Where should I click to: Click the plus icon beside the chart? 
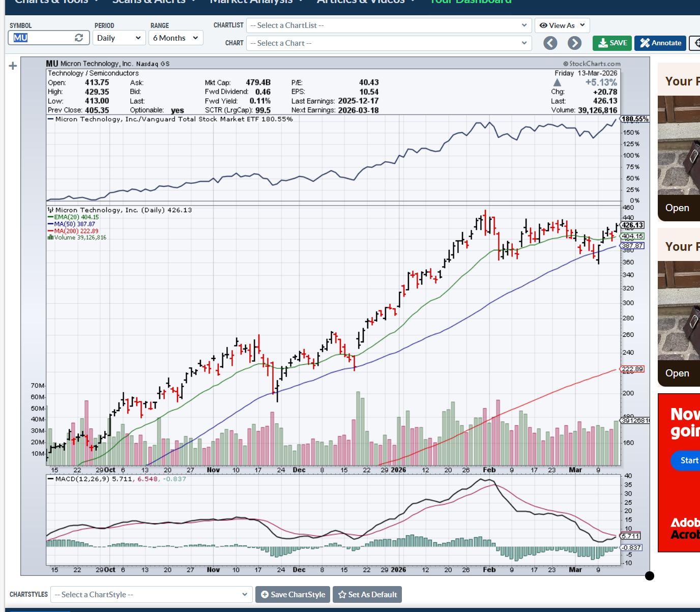tap(13, 66)
